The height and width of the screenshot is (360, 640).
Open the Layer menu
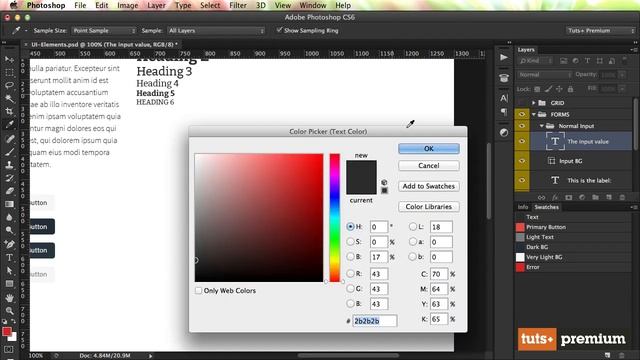(156, 5)
